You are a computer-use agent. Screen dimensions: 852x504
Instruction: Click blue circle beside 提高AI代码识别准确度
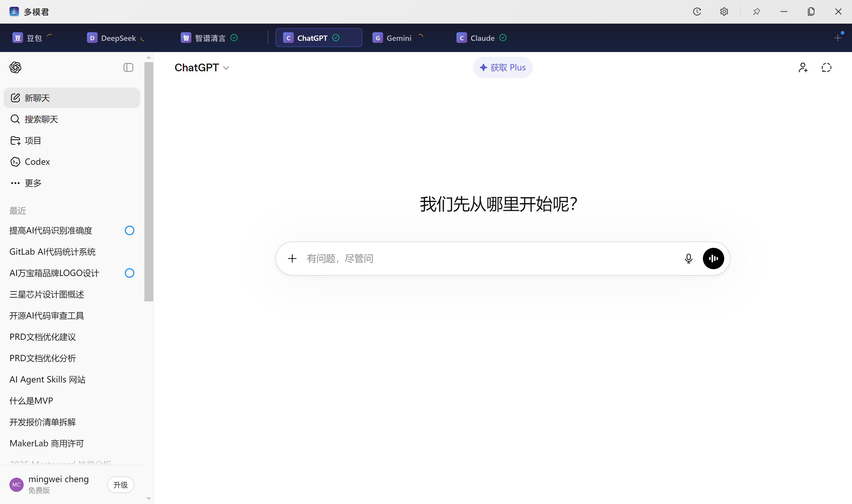(129, 230)
